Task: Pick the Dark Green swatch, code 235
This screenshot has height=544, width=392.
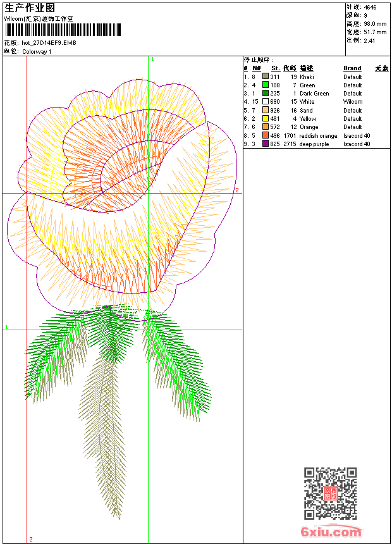Action: 266,93
